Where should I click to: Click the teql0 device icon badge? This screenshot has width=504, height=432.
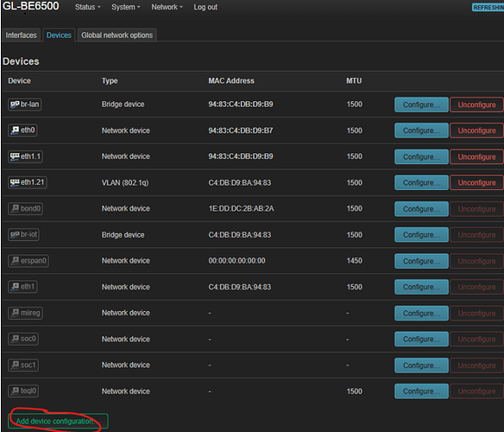coord(23,391)
